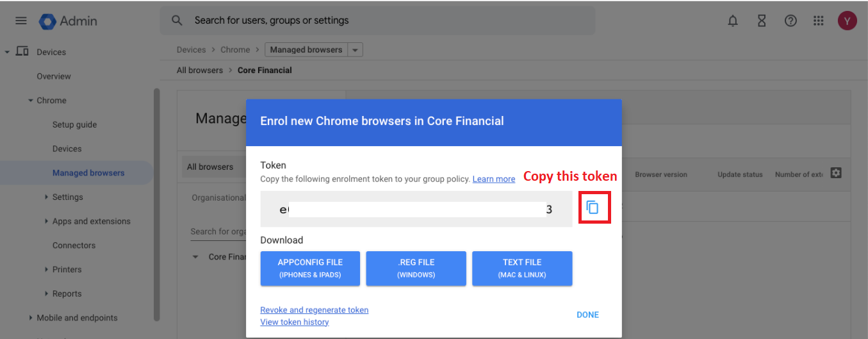Download the .REG FILE for Windows
Image resolution: width=868 pixels, height=339 pixels.
click(416, 268)
